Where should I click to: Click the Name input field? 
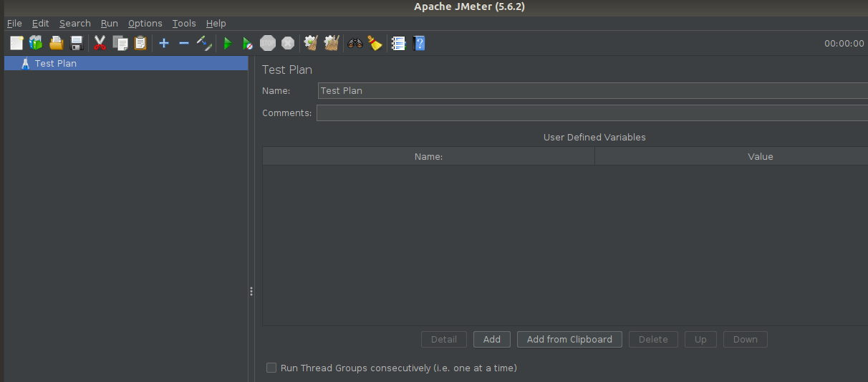593,90
